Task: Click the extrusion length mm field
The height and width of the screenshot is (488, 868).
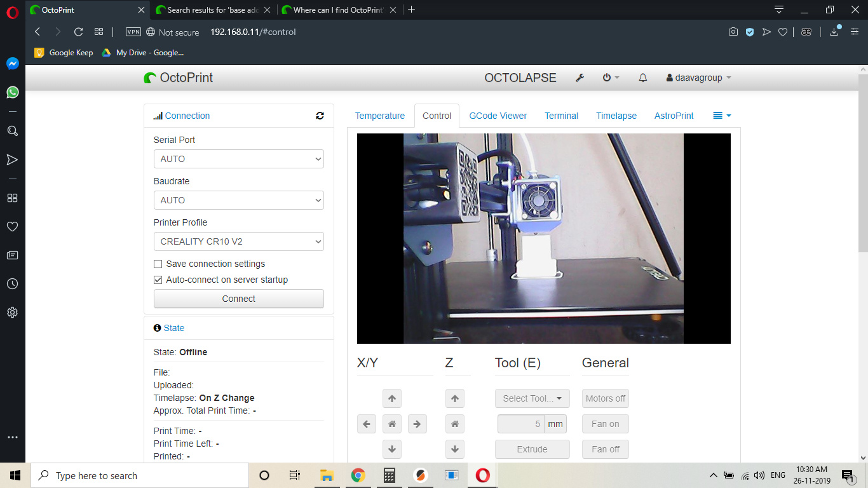Action: (520, 424)
